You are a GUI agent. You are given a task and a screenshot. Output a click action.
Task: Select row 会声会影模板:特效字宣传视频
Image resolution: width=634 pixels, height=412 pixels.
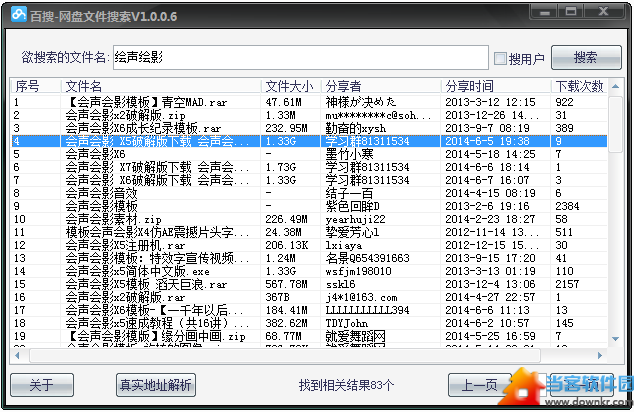(309, 258)
